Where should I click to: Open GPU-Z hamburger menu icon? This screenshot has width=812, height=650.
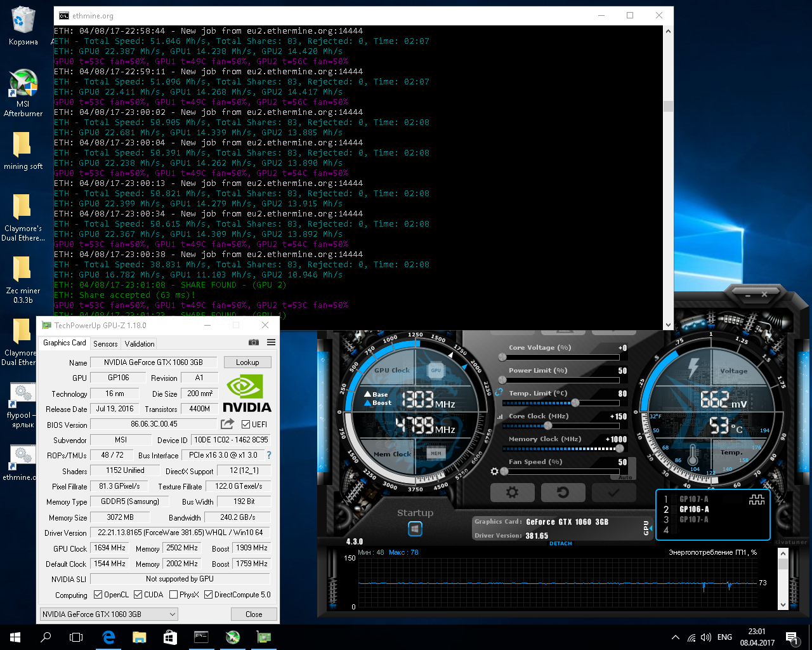[272, 343]
